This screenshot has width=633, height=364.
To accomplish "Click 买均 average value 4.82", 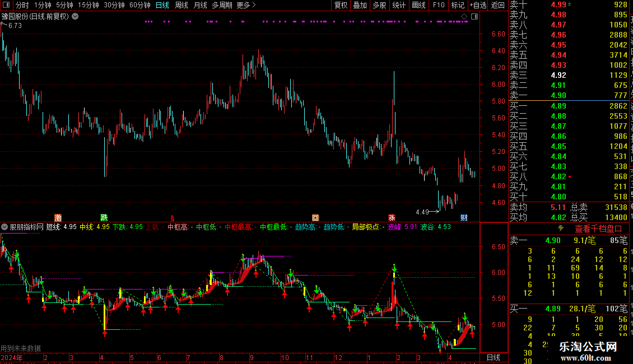I will tap(558, 217).
